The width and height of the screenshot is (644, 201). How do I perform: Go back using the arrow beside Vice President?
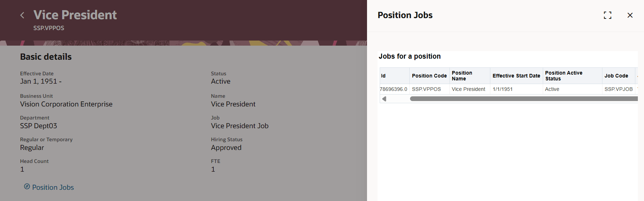click(22, 15)
